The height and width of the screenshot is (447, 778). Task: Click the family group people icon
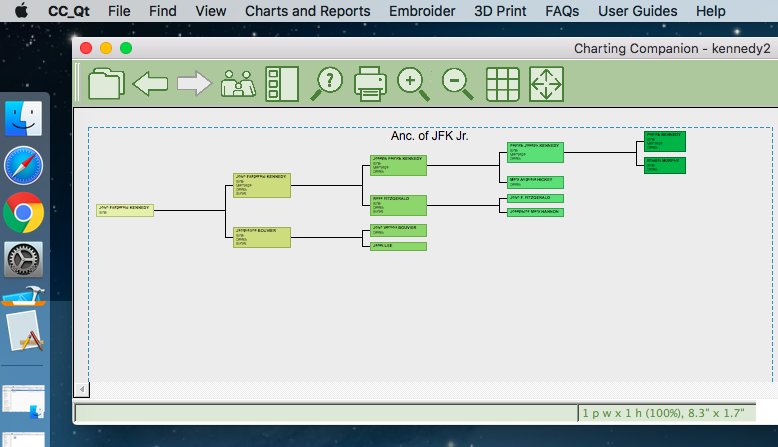pos(238,83)
